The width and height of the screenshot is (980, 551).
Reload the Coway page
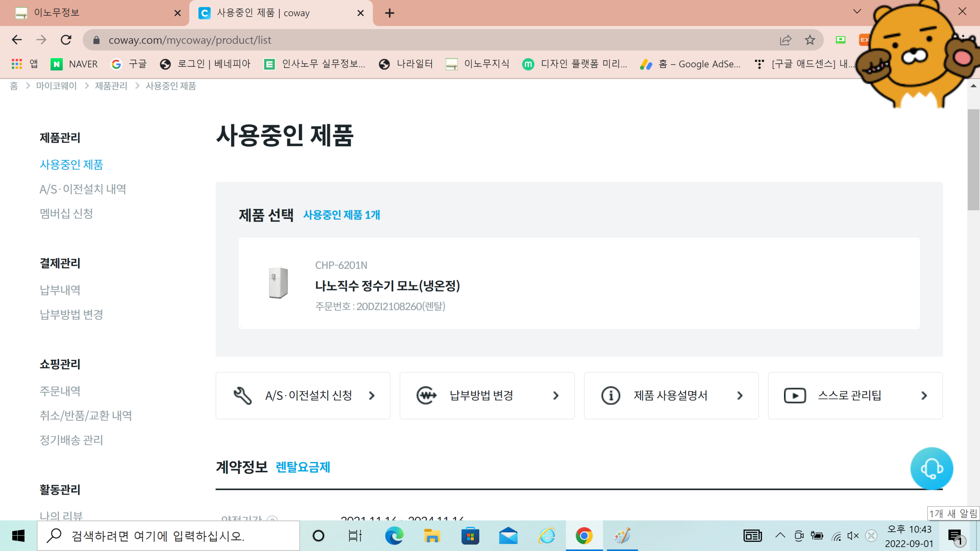click(66, 40)
